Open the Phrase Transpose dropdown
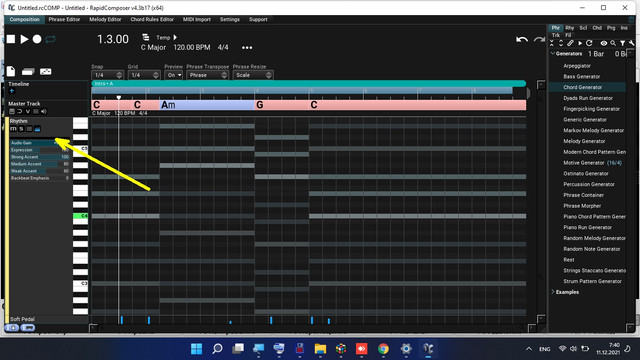Screen dimensions: 640x360 coord(207,75)
